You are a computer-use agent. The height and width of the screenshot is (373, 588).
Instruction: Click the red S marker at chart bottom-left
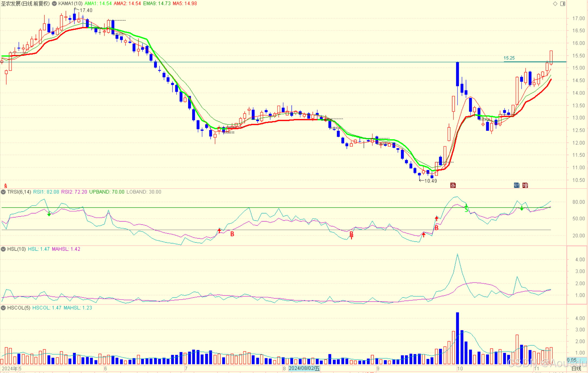pos(5,186)
